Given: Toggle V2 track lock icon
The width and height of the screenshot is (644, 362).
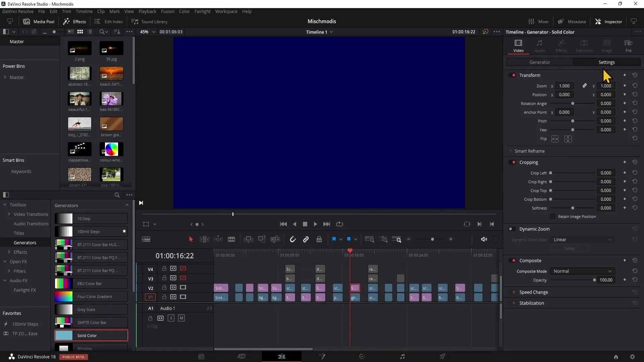Looking at the screenshot, I should point(164,287).
